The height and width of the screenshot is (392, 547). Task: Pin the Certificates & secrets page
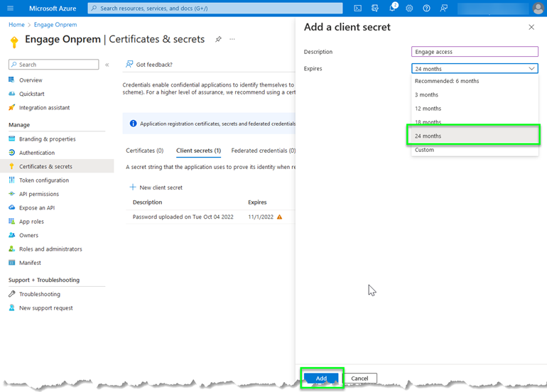218,39
